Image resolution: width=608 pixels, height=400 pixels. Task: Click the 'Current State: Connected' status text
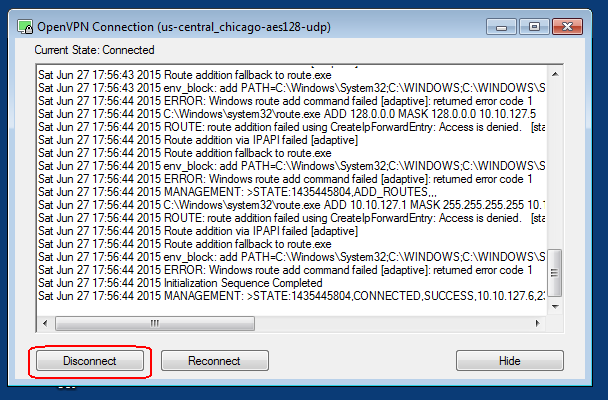point(94,50)
